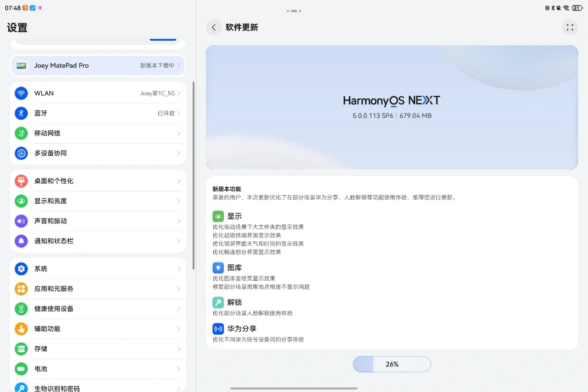The width and height of the screenshot is (588, 392).
Task: Tap the blue 图库 changelog icon
Action: [218, 268]
